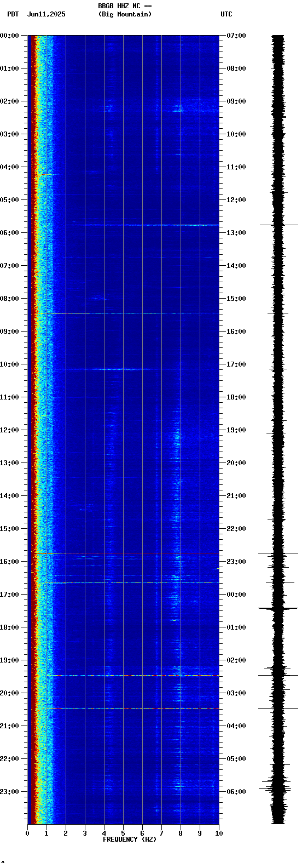Click the 10 Hz tick label on frequency axis
The width and height of the screenshot is (302, 868).
coord(219,833)
